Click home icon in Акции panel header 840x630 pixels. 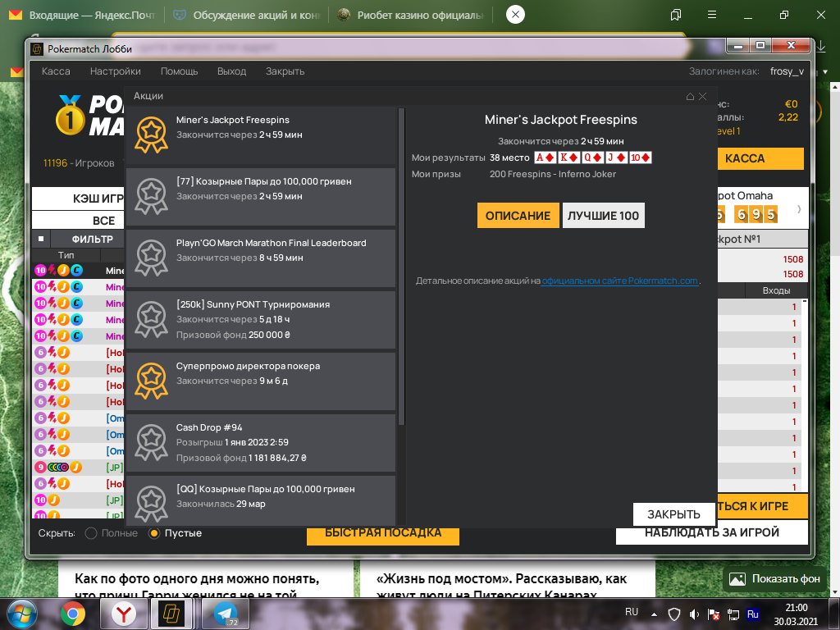tap(690, 97)
